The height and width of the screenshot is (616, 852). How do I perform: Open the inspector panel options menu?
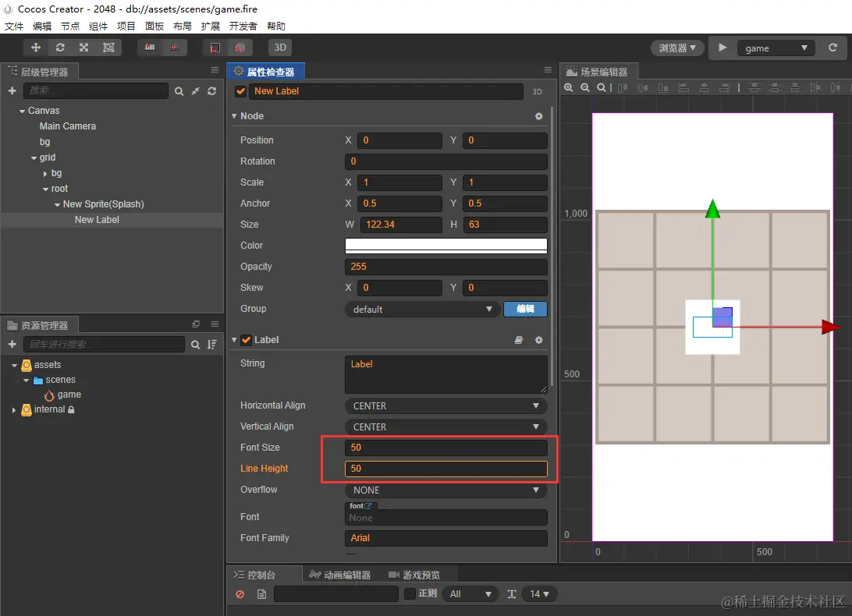tap(548, 70)
